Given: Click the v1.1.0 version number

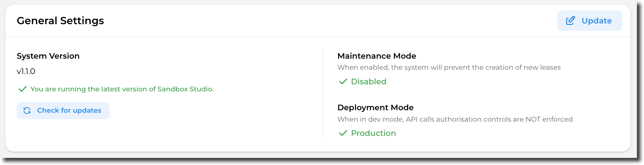Looking at the screenshot, I should click(26, 71).
